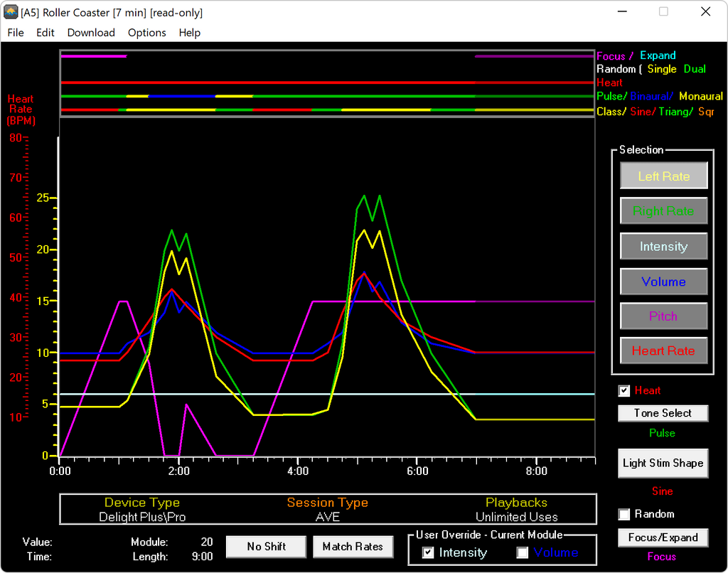Click the 4:00 mark on the time axis
This screenshot has width=728, height=573.
[x=298, y=471]
